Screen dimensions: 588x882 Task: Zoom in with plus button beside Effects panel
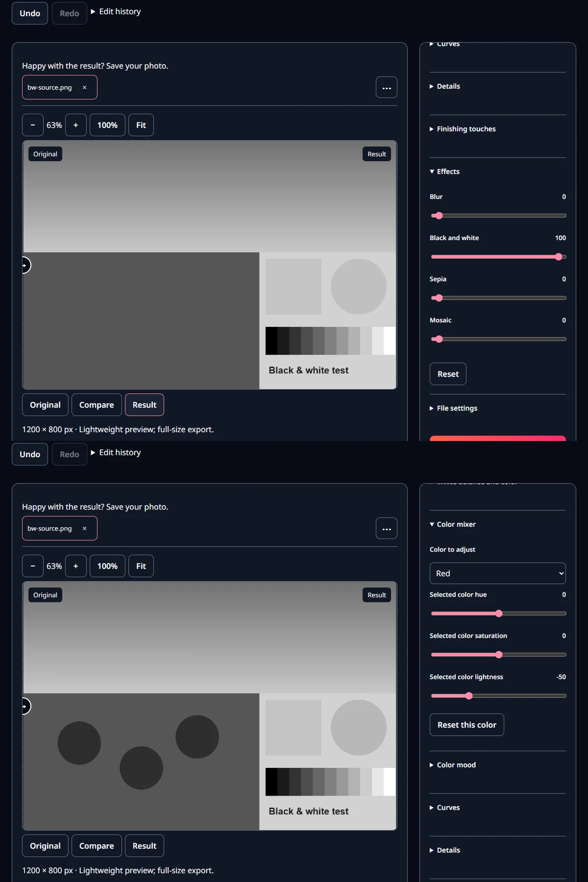[x=76, y=125]
